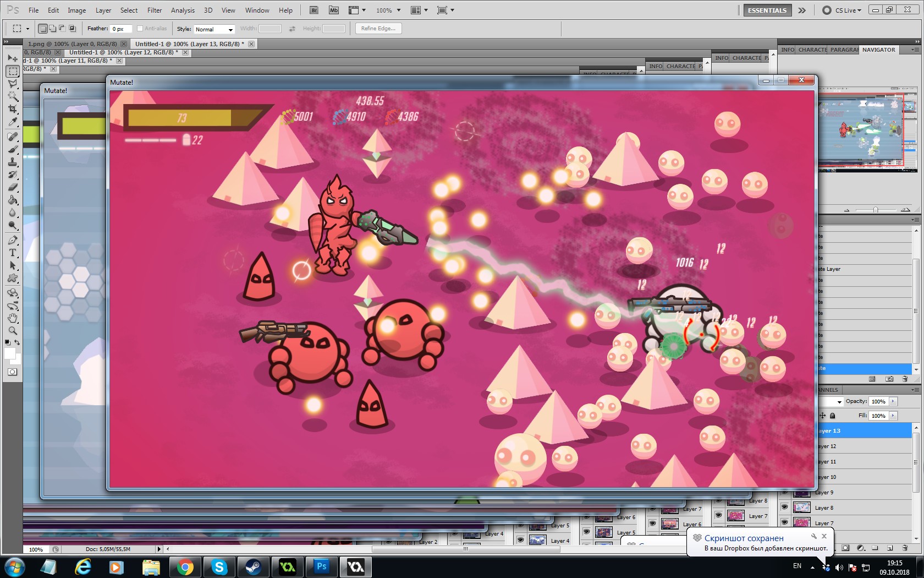924x578 pixels.
Task: Click the Refine Edge button
Action: (x=378, y=28)
